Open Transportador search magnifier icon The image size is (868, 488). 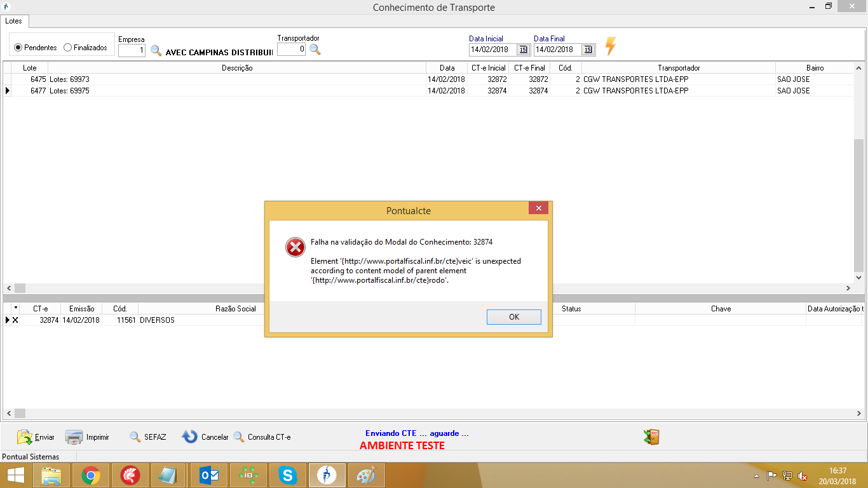[315, 49]
